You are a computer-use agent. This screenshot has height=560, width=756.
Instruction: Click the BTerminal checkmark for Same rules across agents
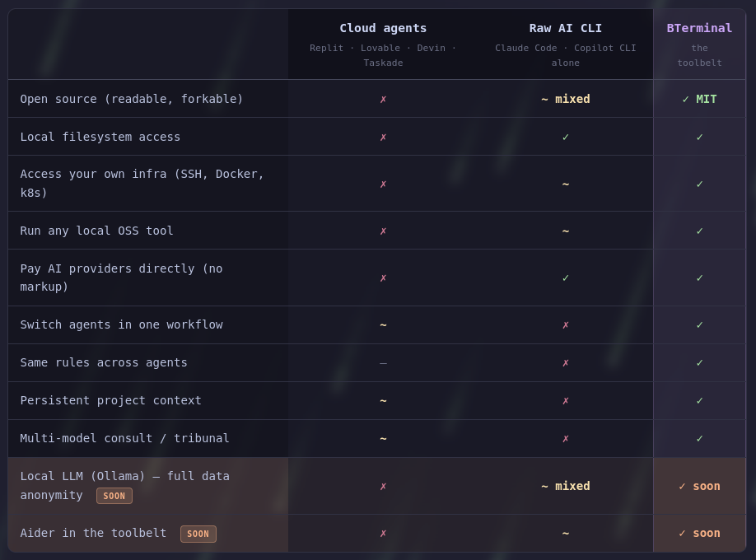pos(699,363)
